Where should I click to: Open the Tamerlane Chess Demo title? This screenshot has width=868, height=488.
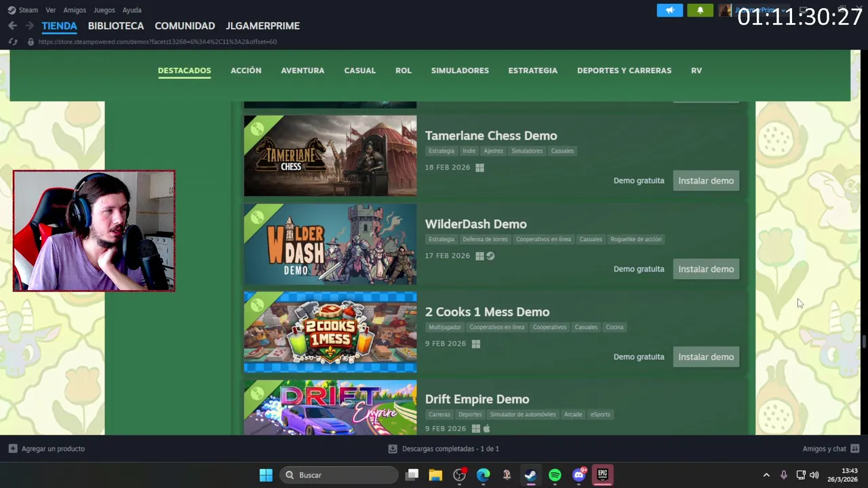pos(491,136)
